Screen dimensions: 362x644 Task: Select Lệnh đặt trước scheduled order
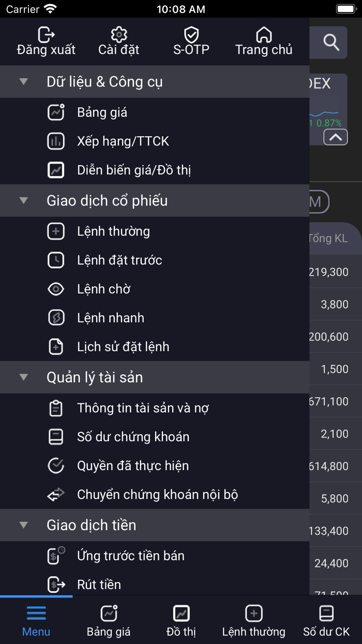coord(120,260)
